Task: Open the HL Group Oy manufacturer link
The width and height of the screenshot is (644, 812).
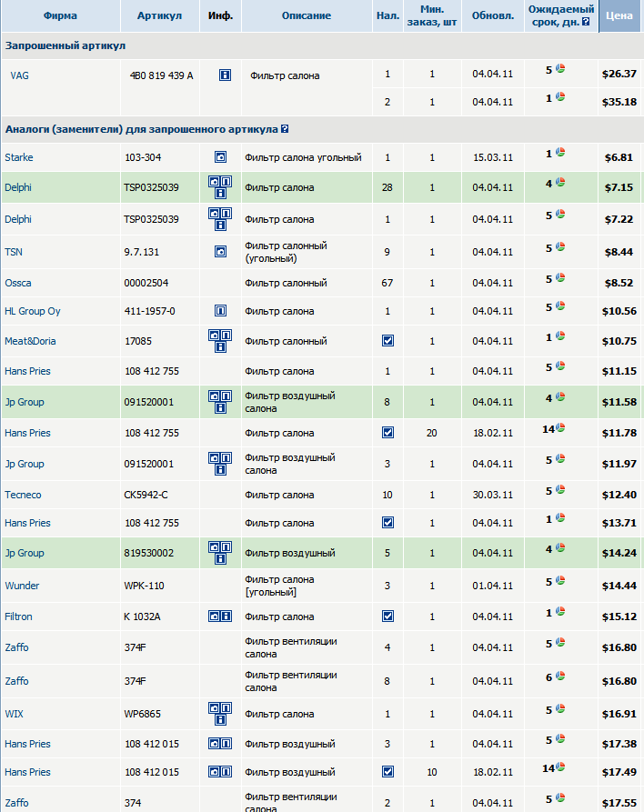Action: (x=33, y=311)
